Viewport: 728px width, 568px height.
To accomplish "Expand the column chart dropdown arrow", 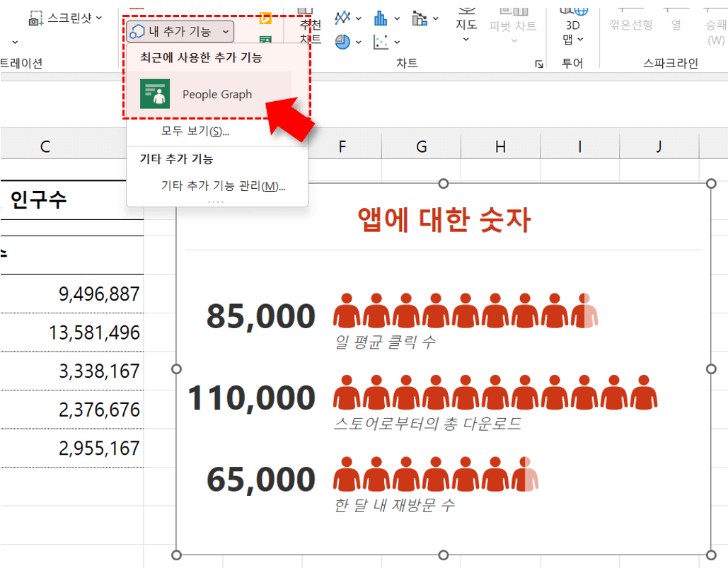I will (x=397, y=18).
